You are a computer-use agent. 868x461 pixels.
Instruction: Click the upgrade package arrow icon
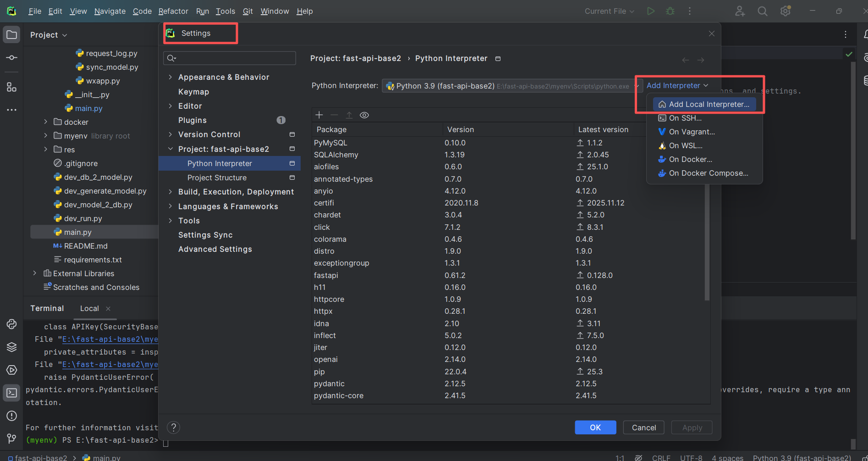[x=349, y=115]
